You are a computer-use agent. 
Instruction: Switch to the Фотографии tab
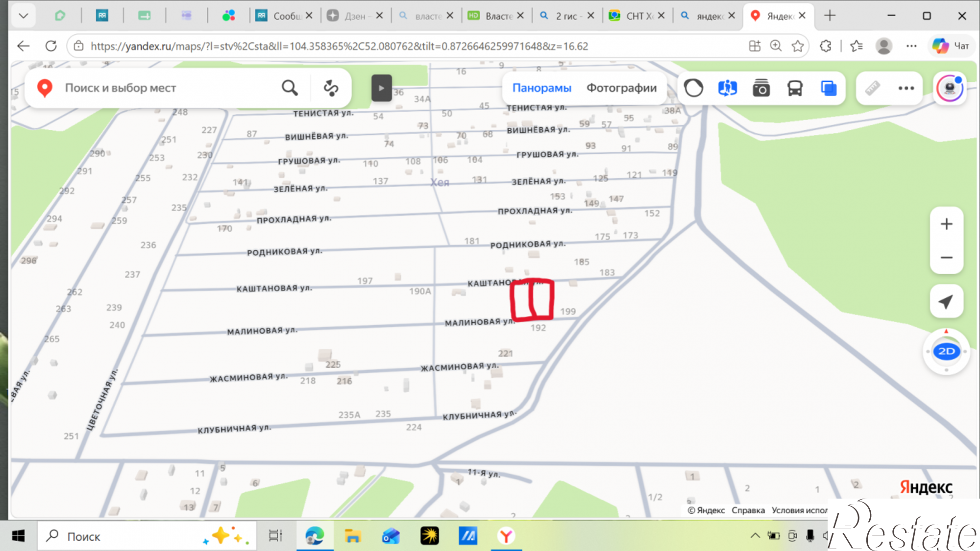click(x=621, y=88)
